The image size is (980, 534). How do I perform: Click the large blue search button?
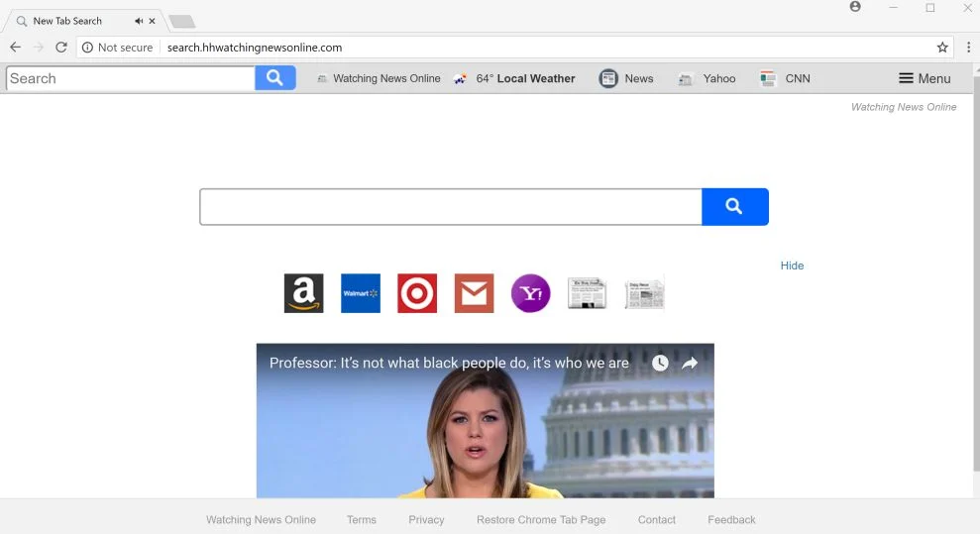[735, 207]
